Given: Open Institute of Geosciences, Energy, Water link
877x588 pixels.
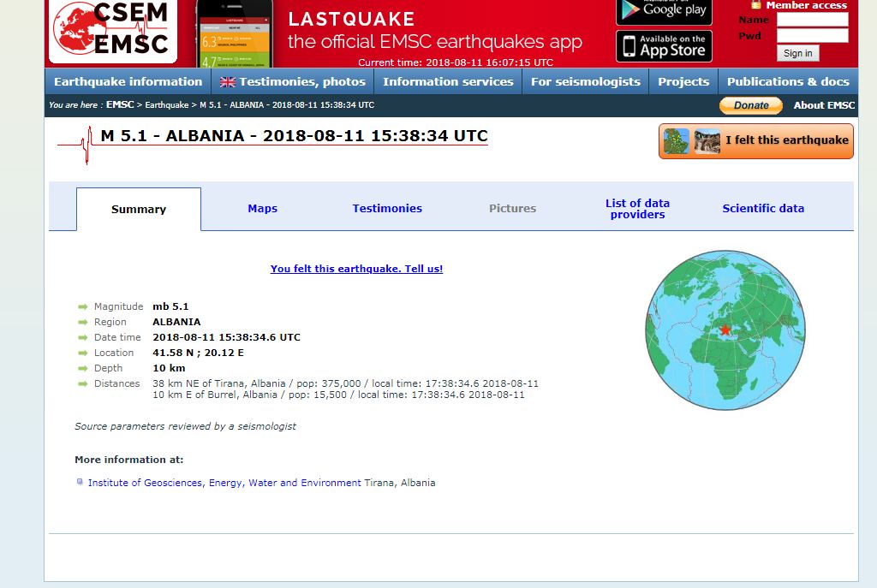Looking at the screenshot, I should pos(224,483).
